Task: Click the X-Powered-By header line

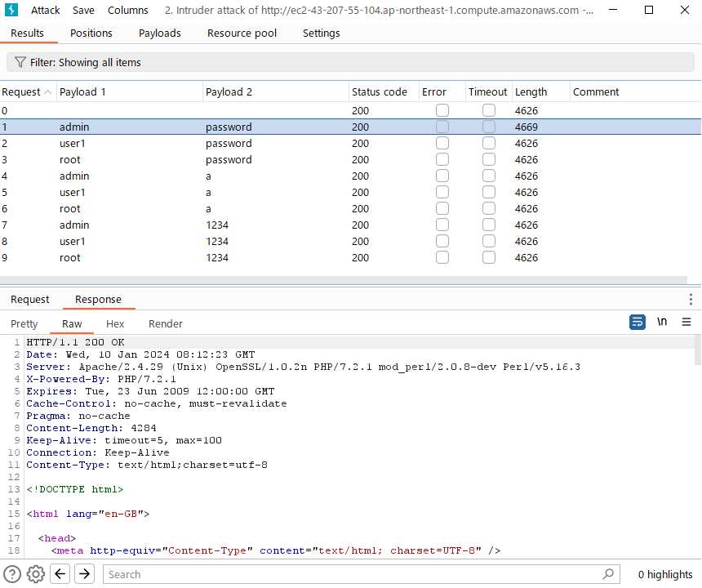Action: (101, 379)
